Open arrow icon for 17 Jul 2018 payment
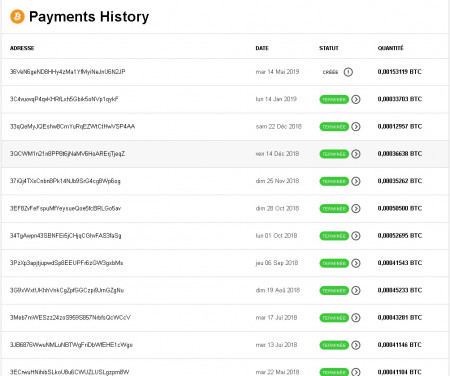 [356, 318]
